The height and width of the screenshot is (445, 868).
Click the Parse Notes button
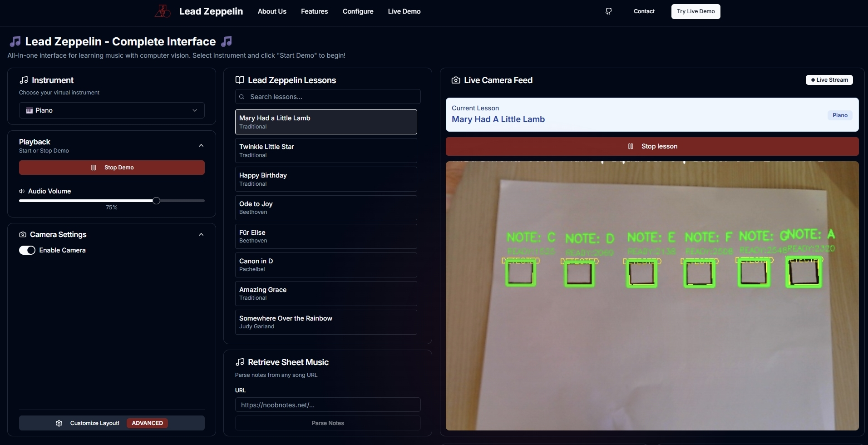click(328, 423)
